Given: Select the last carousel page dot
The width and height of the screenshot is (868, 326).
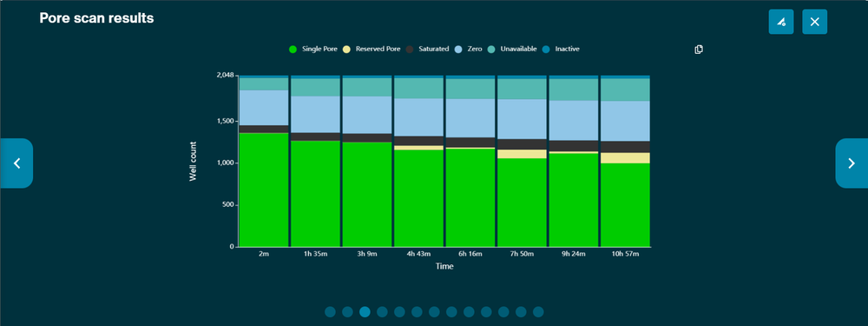Looking at the screenshot, I should 538,312.
